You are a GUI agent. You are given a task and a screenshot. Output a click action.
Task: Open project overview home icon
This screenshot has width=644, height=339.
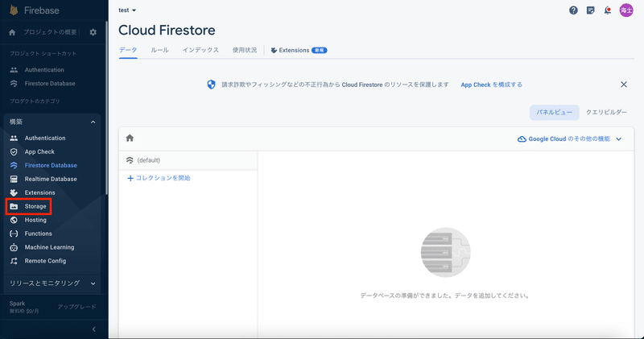(12, 32)
